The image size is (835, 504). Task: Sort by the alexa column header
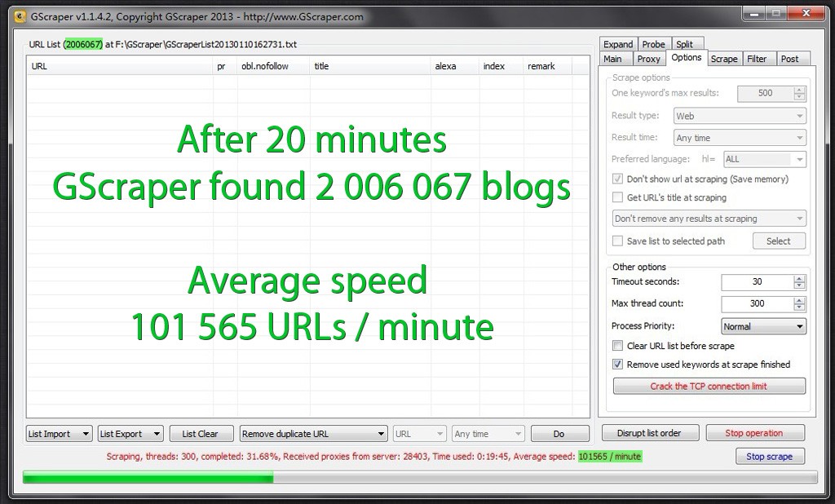click(x=455, y=66)
